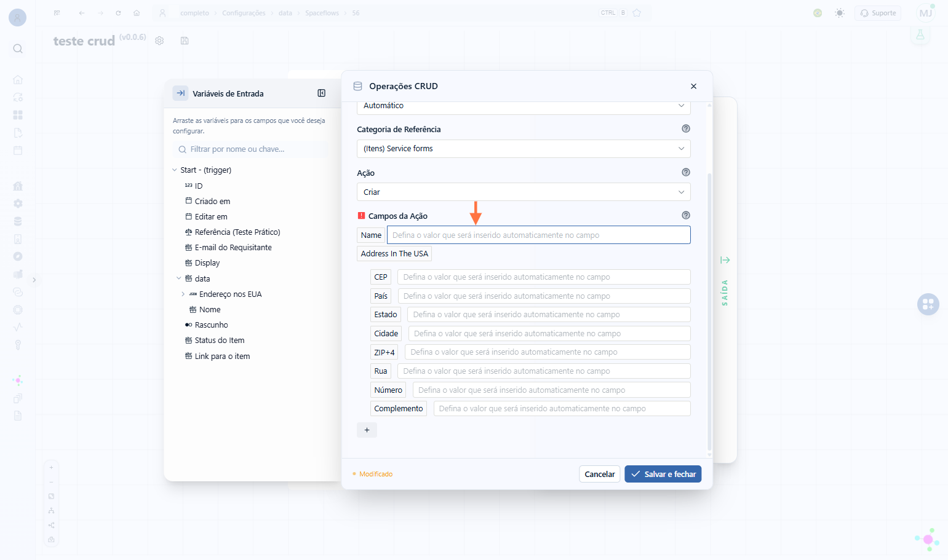Viewport: 948px width, 560px height.
Task: Click help icon beside Campos da Ação
Action: 686,215
